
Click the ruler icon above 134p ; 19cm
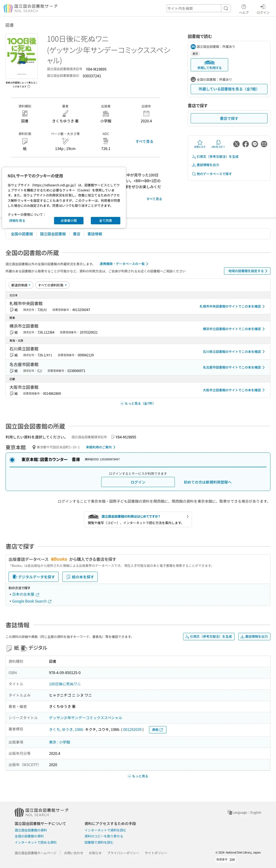coord(65,141)
